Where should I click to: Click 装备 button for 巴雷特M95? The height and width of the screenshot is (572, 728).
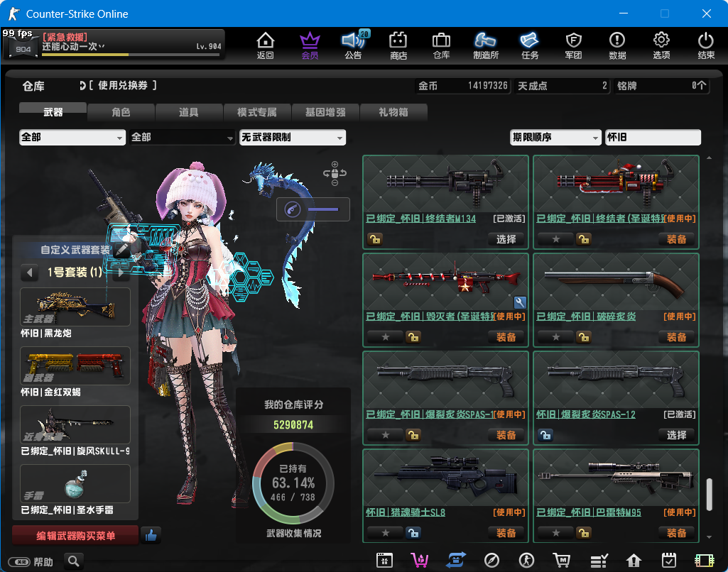(676, 532)
